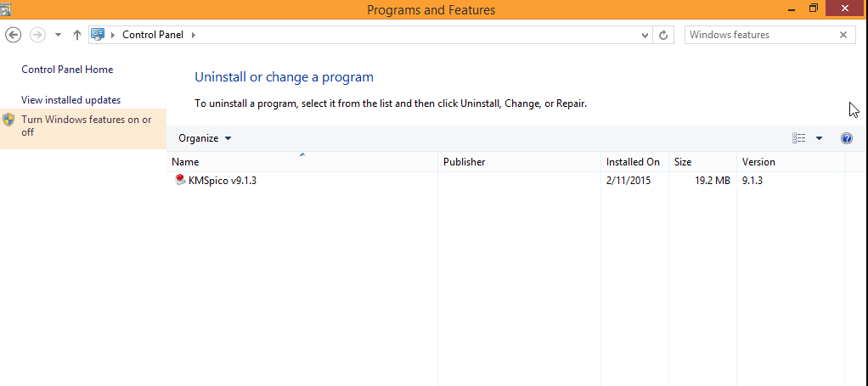Click the search box containing Windows features
868x386 pixels.
[x=761, y=35]
